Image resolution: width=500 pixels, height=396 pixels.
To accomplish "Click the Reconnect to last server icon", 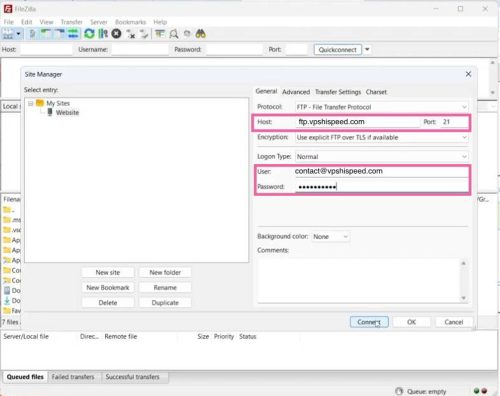I will point(144,34).
